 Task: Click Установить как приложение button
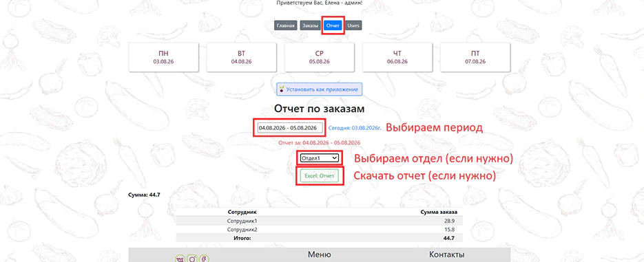coord(320,89)
